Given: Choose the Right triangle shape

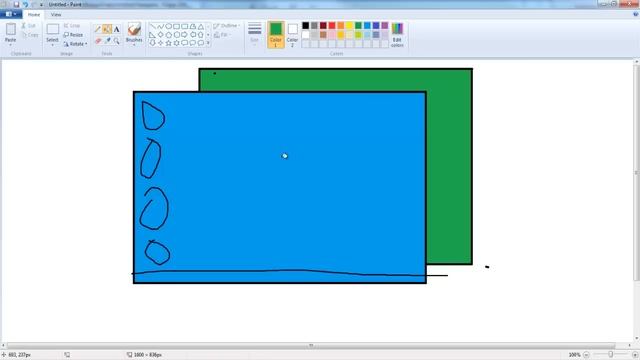Looking at the screenshot, I should (153, 35).
